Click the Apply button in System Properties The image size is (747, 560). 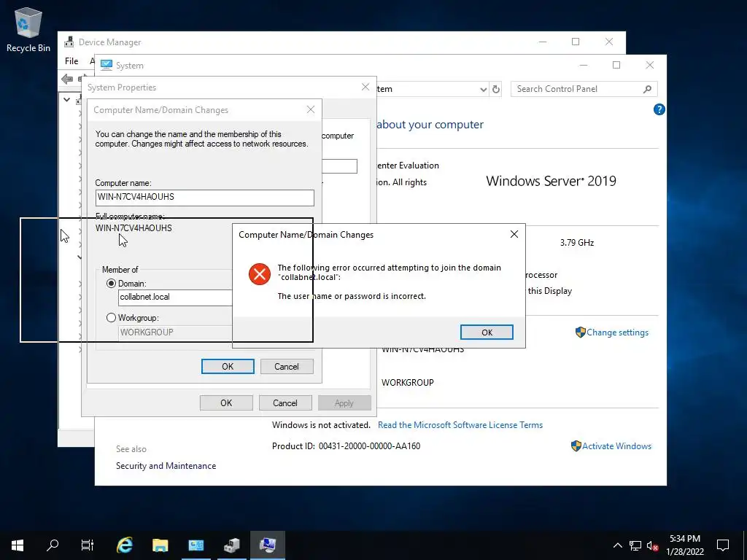tap(344, 402)
